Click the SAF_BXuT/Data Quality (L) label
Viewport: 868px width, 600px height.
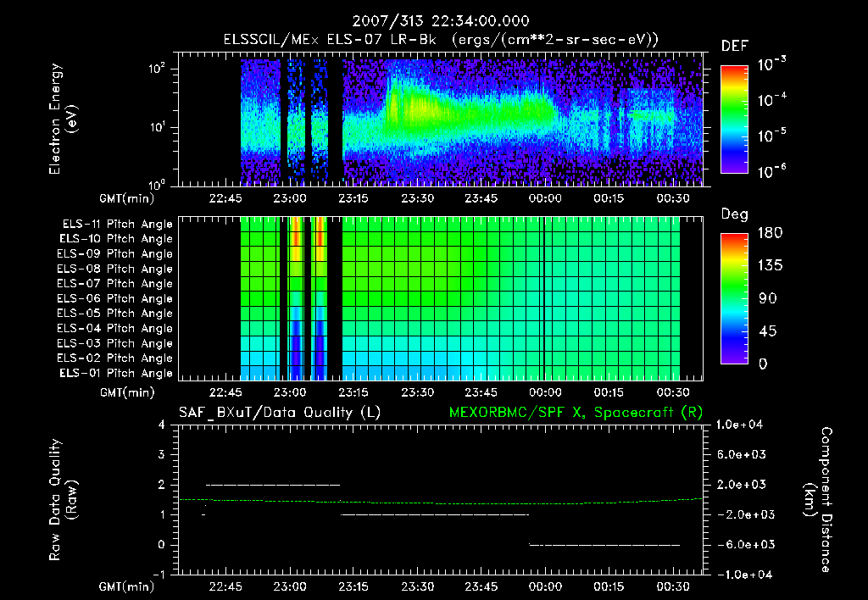click(x=280, y=413)
